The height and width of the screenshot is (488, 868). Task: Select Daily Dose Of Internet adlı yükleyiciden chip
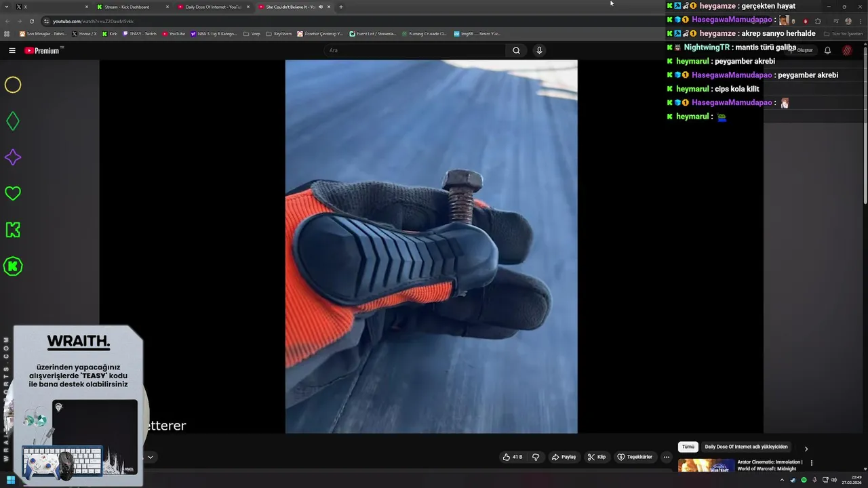(746, 447)
